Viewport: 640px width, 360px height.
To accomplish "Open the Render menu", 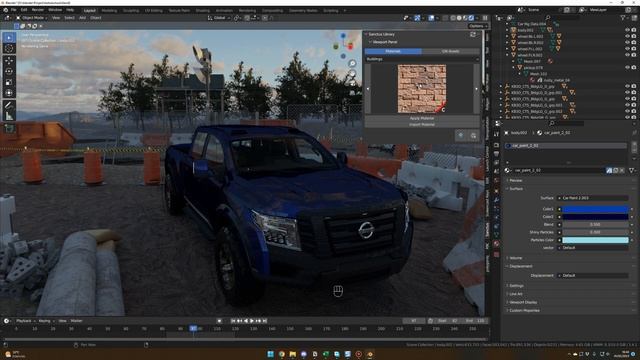I will coord(38,10).
